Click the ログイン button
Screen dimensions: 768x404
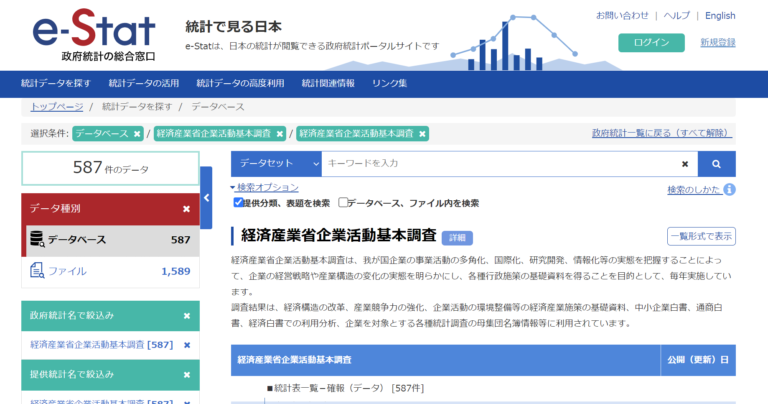pos(651,42)
